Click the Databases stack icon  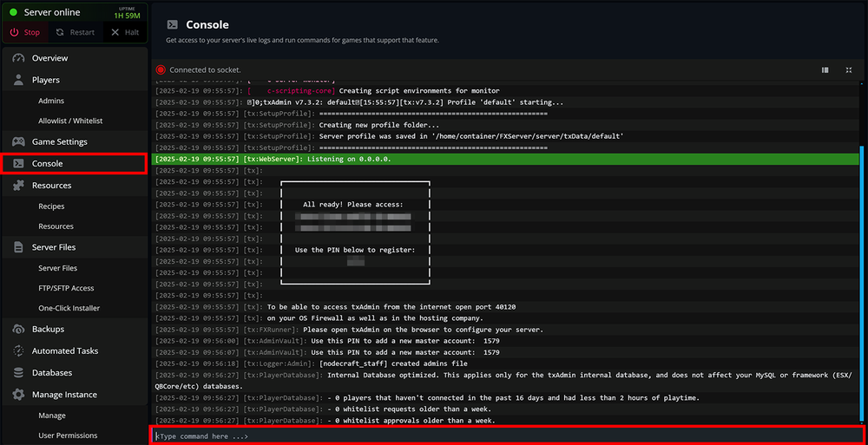[18, 372]
